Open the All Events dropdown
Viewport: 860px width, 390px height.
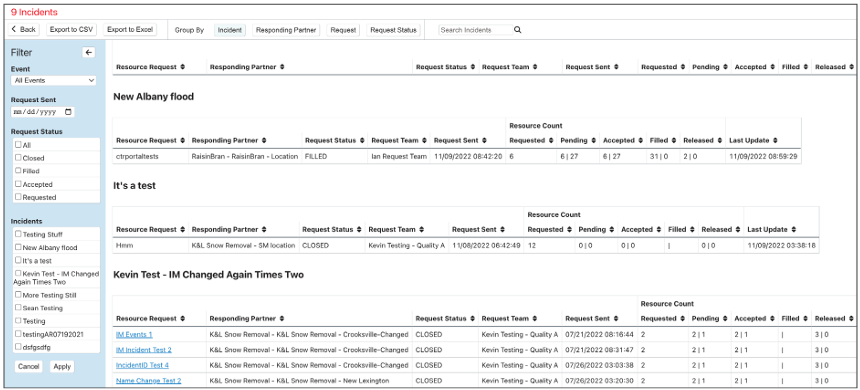pos(53,81)
